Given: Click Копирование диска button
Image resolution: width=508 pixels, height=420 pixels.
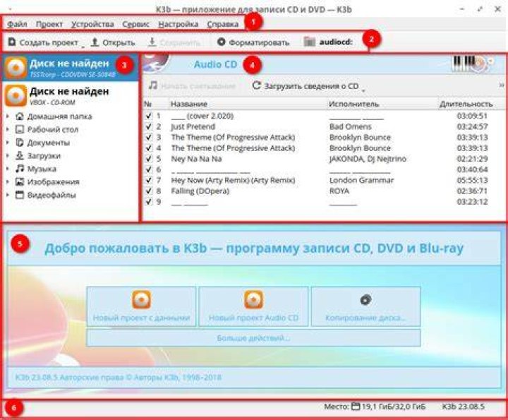Looking at the screenshot, I should 365,306.
